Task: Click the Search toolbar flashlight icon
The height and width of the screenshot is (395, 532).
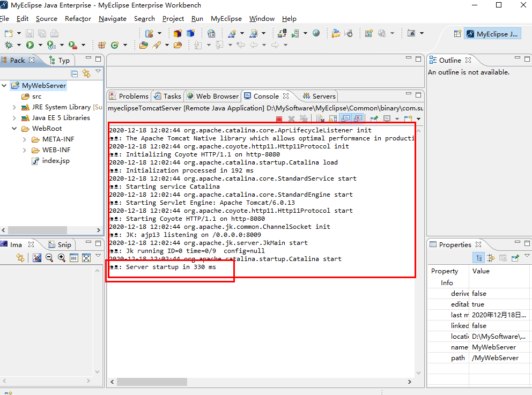Action: 156,44
